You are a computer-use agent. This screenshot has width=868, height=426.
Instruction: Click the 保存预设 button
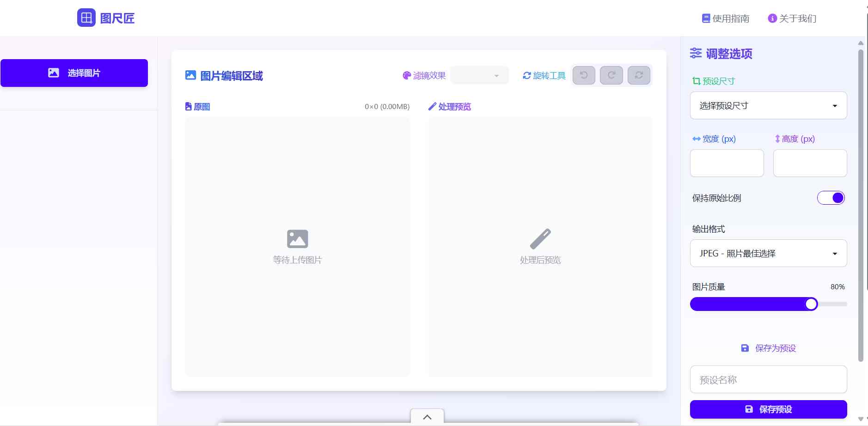pos(768,409)
